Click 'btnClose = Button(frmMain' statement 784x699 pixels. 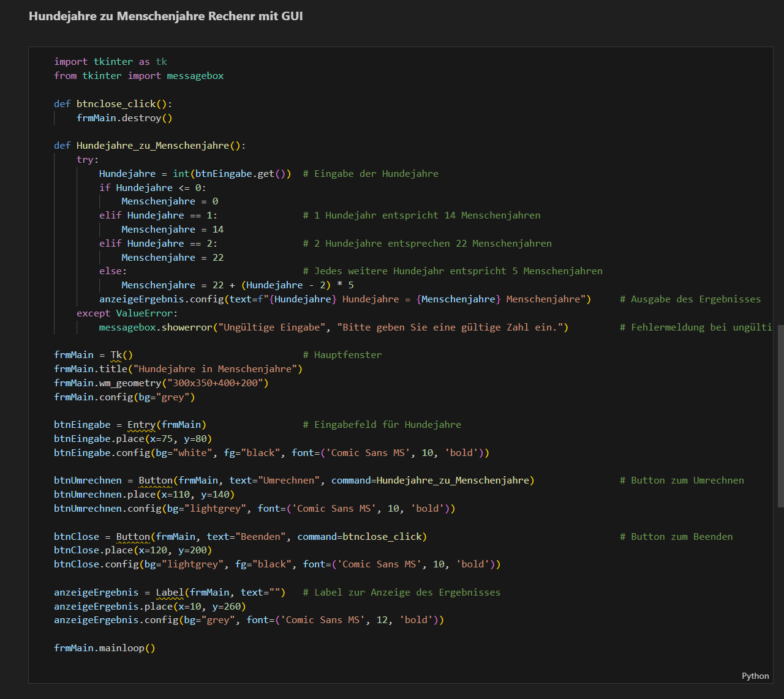click(241, 537)
